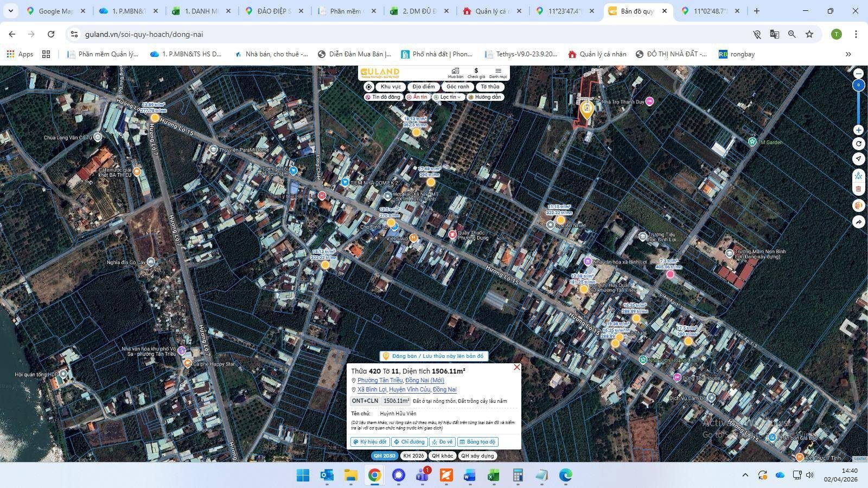Click the Góc ranh button
The image size is (868, 488).
tap(458, 87)
